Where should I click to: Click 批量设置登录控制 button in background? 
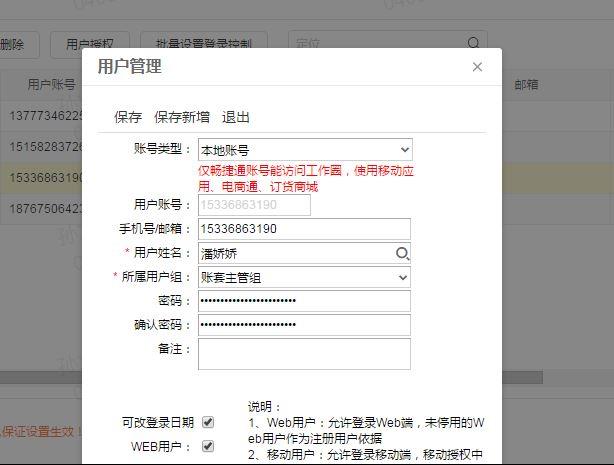click(x=204, y=42)
